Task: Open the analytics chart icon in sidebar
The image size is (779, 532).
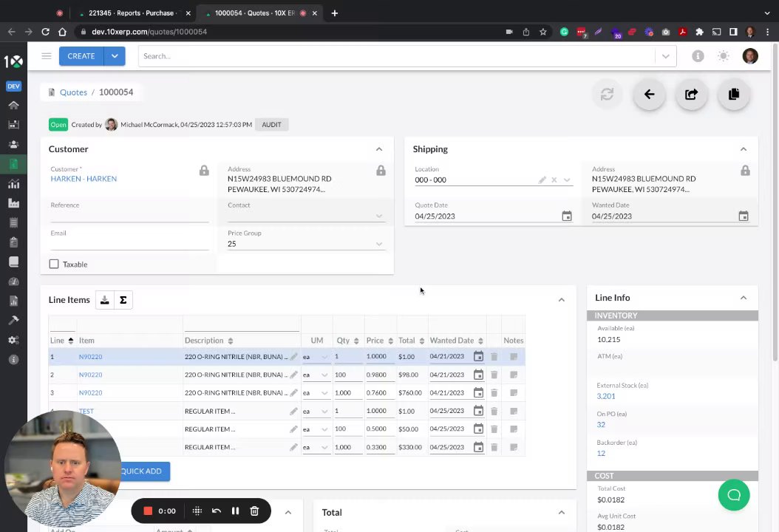Action: tap(13, 184)
